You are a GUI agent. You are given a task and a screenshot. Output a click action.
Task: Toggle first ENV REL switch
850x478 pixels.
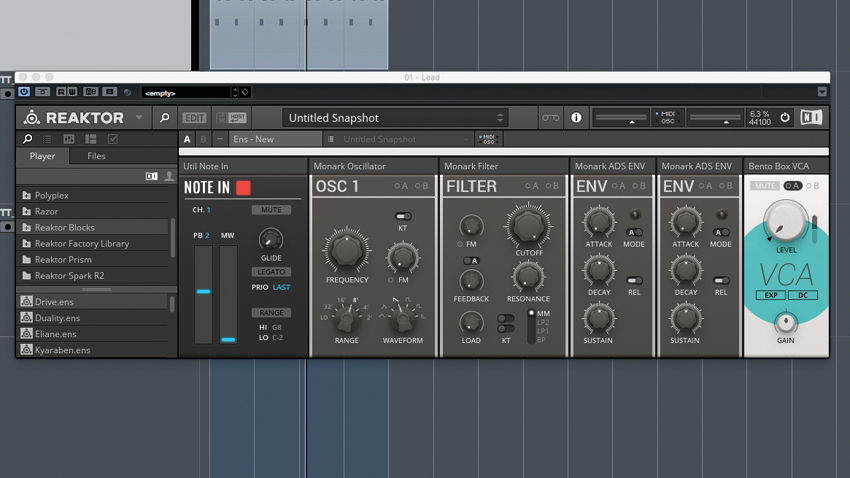point(634,280)
